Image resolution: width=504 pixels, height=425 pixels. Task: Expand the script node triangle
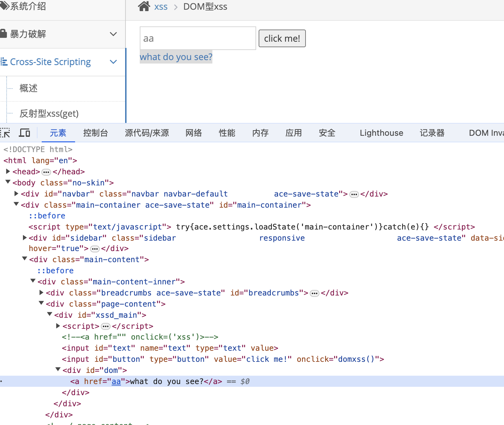(x=58, y=326)
